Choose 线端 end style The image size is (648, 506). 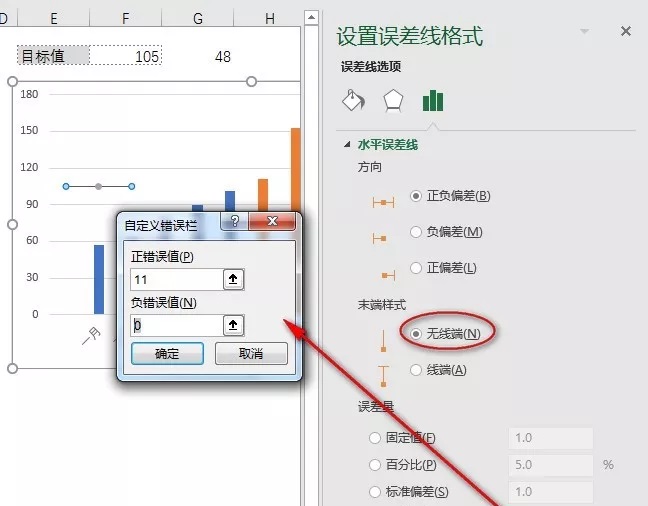pyautogui.click(x=417, y=370)
